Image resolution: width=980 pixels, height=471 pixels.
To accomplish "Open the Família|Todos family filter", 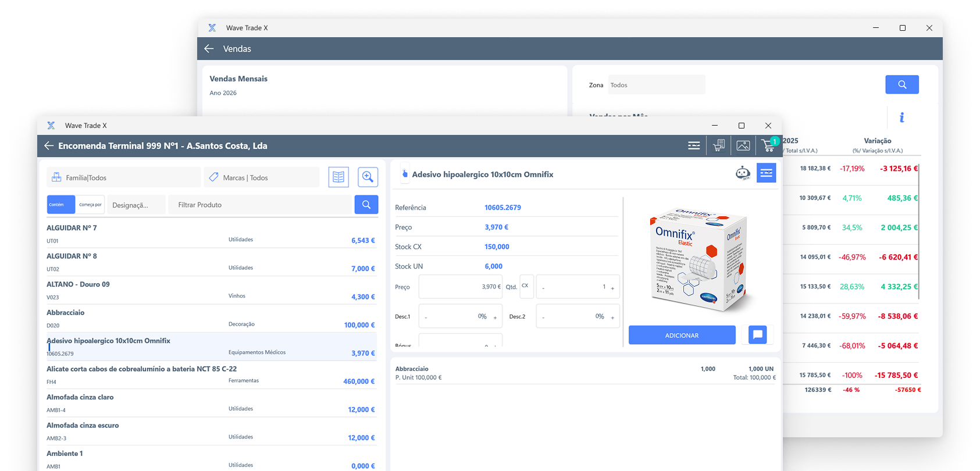I will tap(123, 177).
